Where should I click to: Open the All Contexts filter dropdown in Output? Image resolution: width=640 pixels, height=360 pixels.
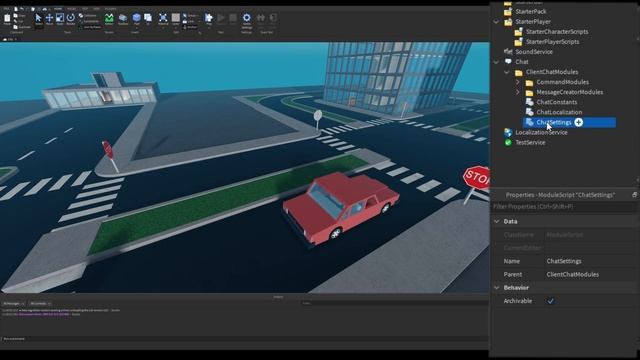tap(40, 304)
